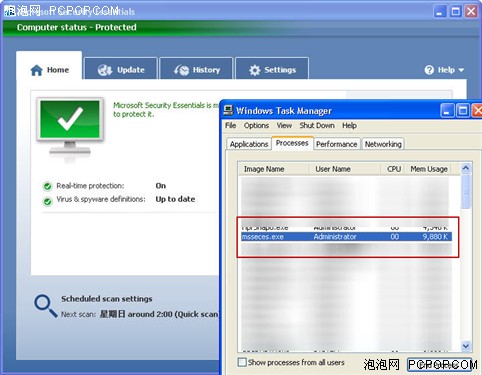Screen dimensions: 482x375
Task: Open the Help menu in Task Manager
Action: pyautogui.click(x=349, y=126)
